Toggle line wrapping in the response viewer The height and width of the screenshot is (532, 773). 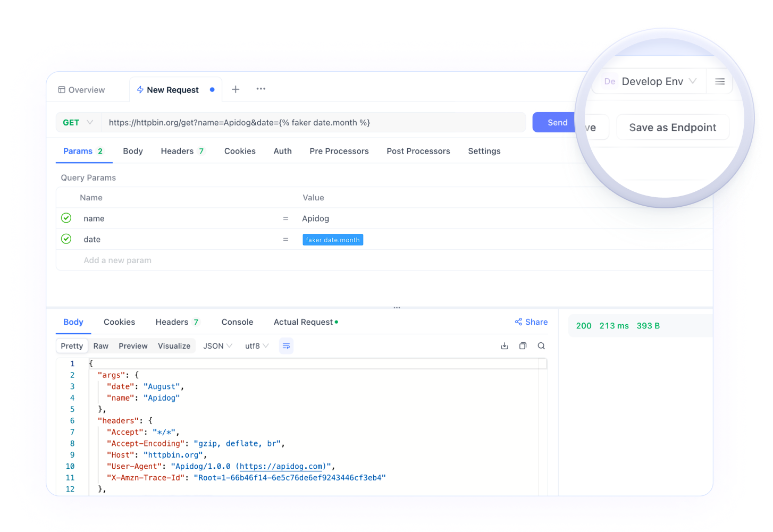click(286, 345)
